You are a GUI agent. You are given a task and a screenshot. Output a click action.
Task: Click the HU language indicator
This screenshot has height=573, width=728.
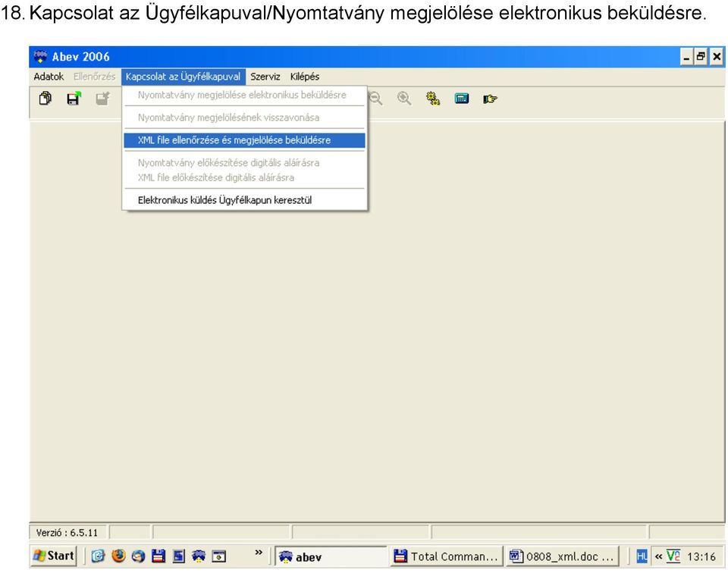click(642, 556)
